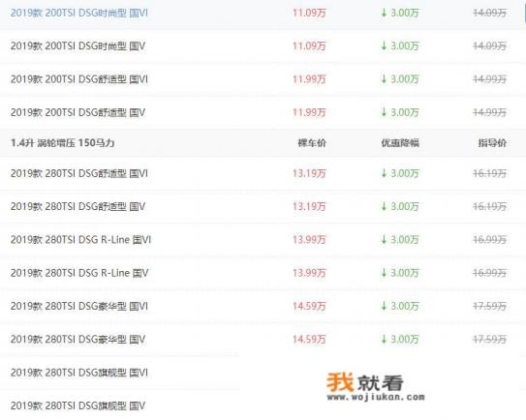Open the 2019款 280TSI DSG旗舰型 国V model
This screenshot has width=526, height=420.
tap(77, 405)
